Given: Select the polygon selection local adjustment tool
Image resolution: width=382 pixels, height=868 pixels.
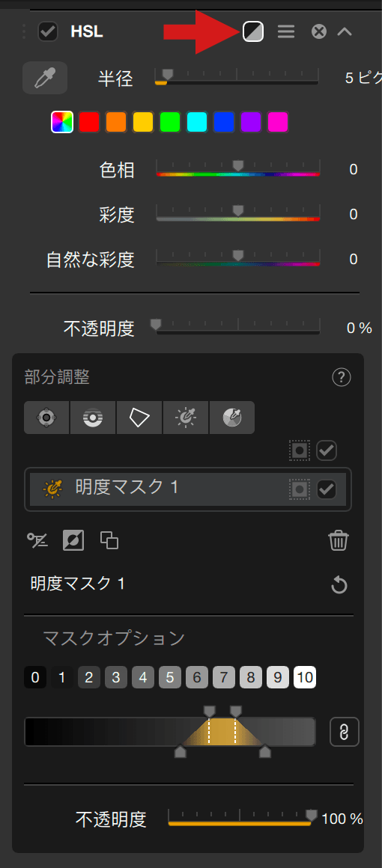Looking at the screenshot, I should pyautogui.click(x=139, y=418).
